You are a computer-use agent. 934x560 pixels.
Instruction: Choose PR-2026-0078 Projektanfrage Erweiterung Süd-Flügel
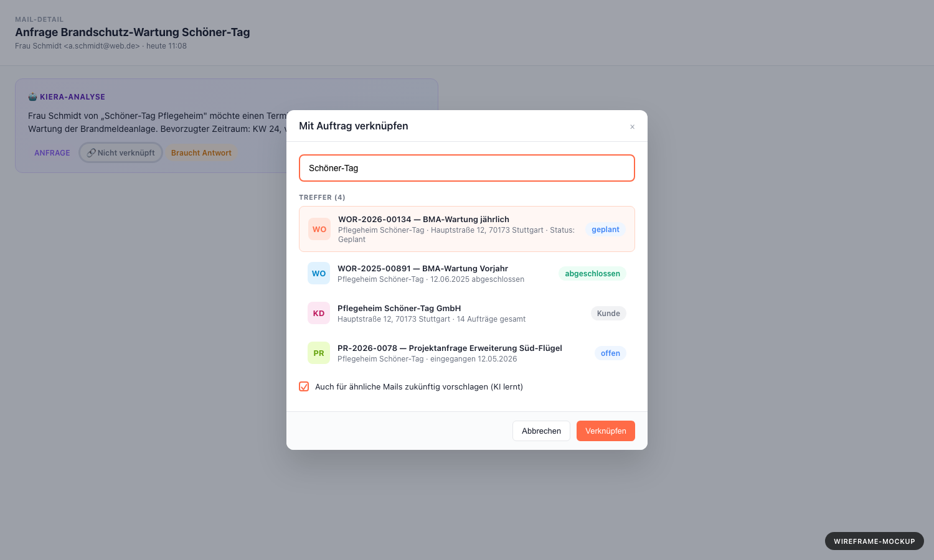(467, 353)
